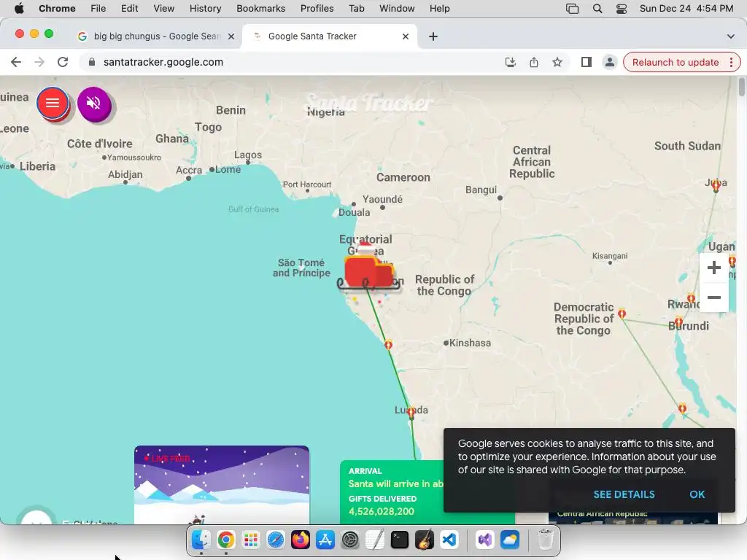Click the gift marker near Burundi
Viewport: 747px width, 560px height.
[x=678, y=322]
